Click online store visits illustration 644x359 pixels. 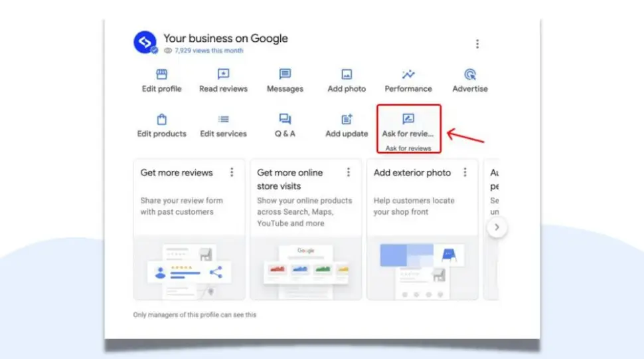click(306, 268)
